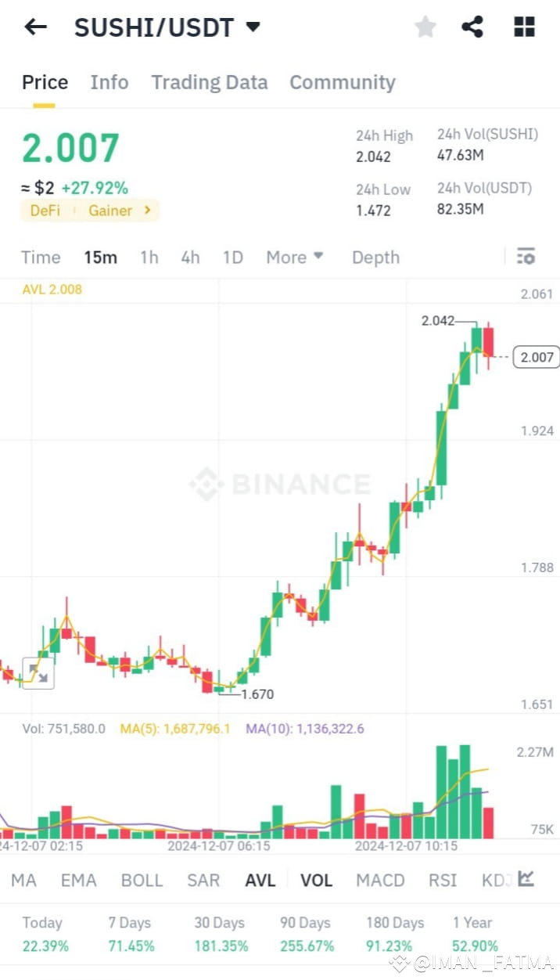Select the 1D timeframe
Screen dimensions: 560x980
click(232, 257)
